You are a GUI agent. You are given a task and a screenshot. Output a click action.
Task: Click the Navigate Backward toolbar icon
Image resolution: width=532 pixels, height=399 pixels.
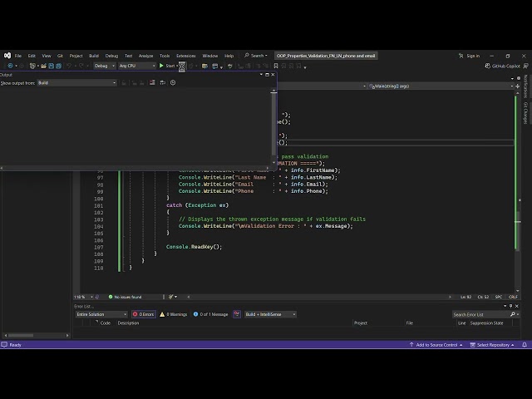point(10,66)
